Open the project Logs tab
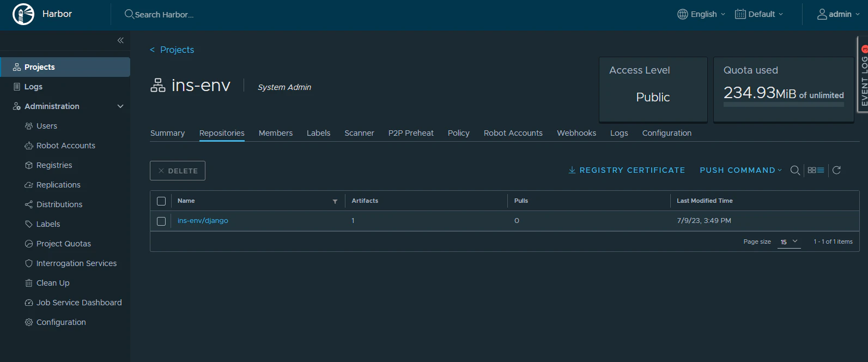 click(x=619, y=133)
